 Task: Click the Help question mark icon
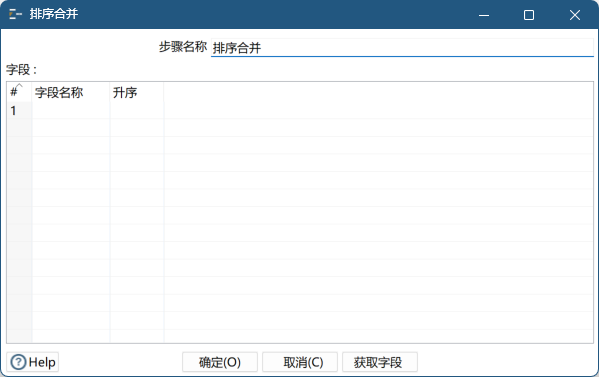pos(18,362)
